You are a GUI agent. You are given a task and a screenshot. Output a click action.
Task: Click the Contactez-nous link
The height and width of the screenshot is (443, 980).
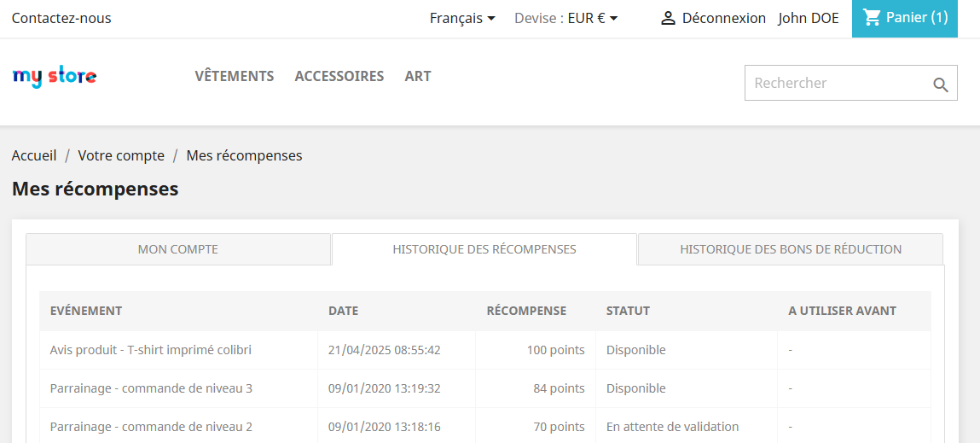pyautogui.click(x=61, y=18)
